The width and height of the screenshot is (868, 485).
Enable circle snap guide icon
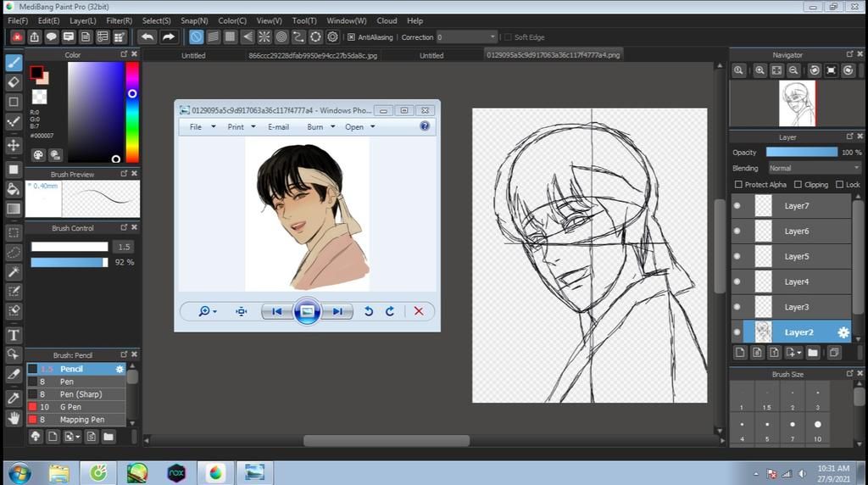281,37
